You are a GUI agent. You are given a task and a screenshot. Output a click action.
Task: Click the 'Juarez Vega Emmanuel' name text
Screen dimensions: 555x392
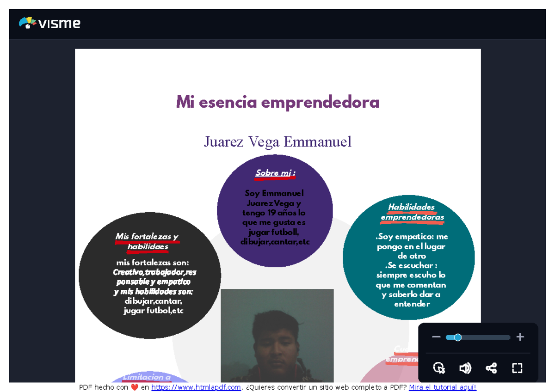coord(277,141)
